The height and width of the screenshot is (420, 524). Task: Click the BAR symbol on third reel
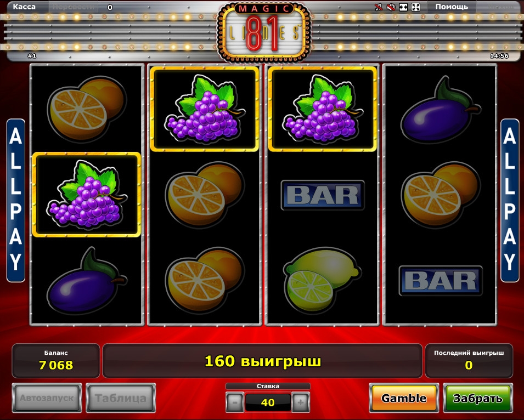[323, 195]
